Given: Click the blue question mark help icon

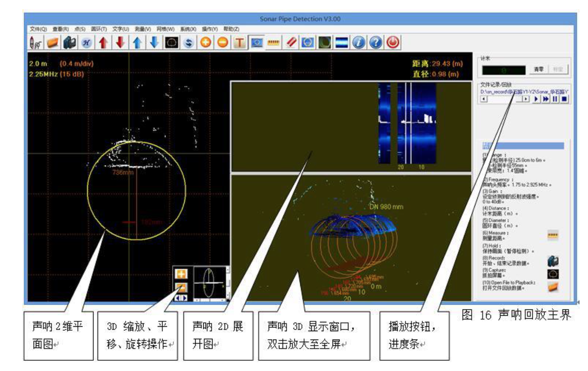Looking at the screenshot, I should click(376, 43).
